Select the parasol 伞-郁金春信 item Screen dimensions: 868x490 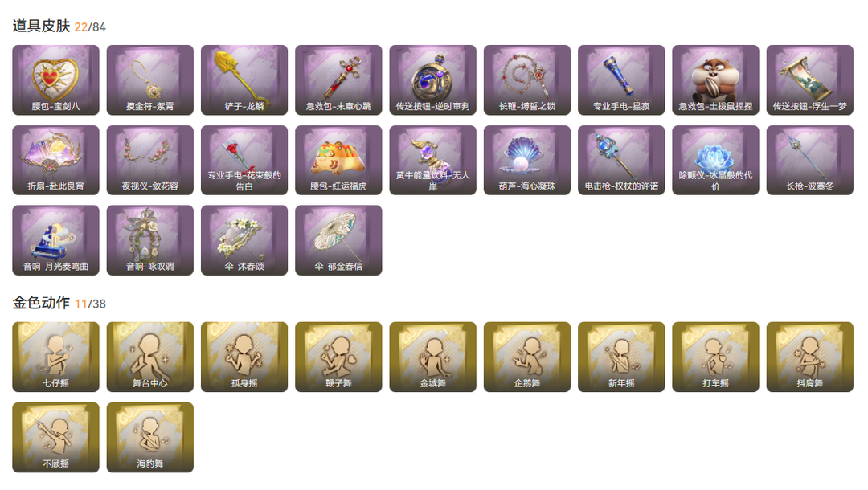339,240
